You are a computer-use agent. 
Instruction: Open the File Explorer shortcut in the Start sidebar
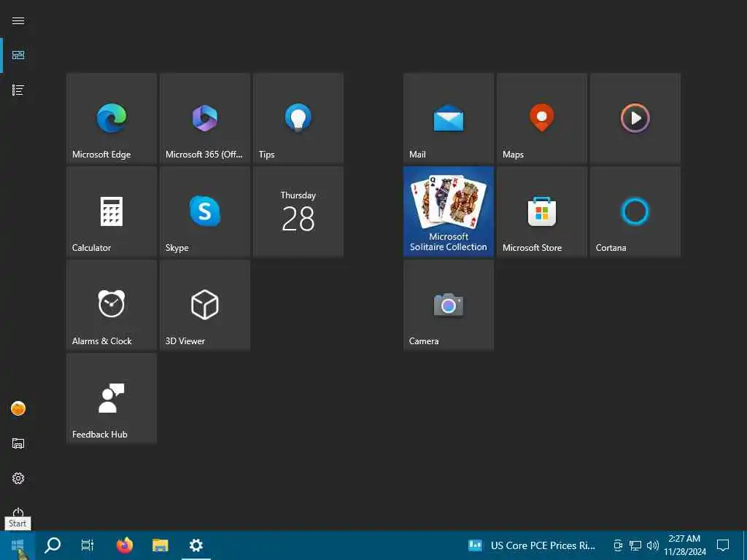coord(18,443)
